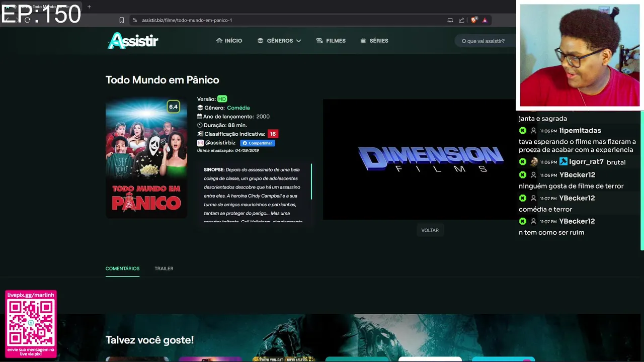Click the streamer webcam overlay
This screenshot has height=362, width=644.
580,55
